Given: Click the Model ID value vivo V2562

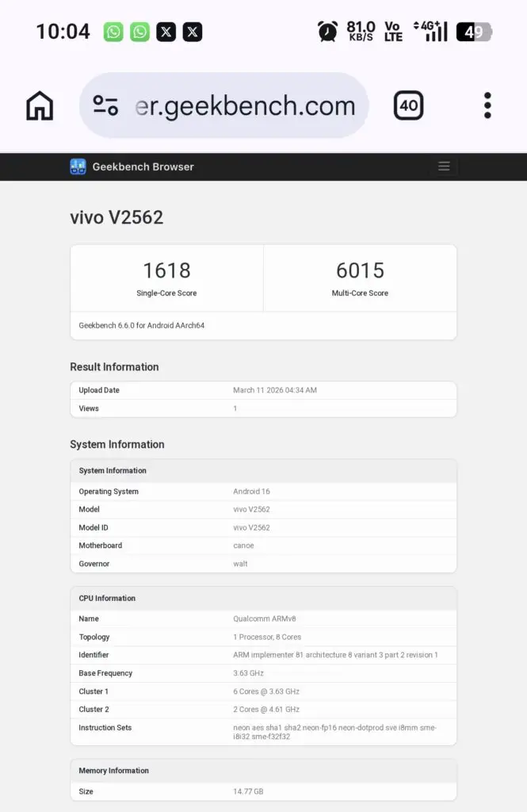Looking at the screenshot, I should click(x=251, y=527).
